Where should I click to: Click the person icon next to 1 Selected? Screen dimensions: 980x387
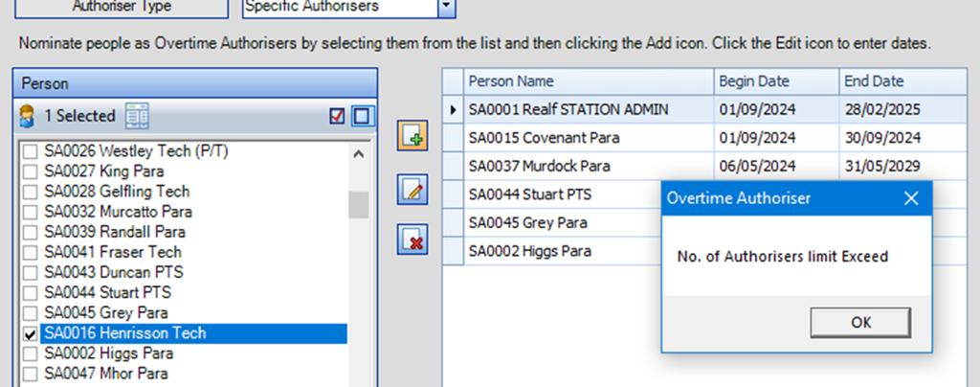click(x=28, y=116)
